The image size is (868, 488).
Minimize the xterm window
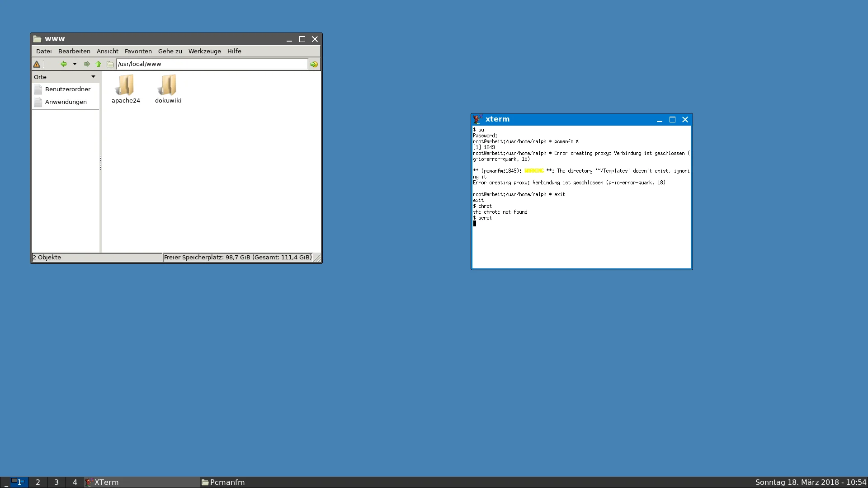tap(660, 120)
